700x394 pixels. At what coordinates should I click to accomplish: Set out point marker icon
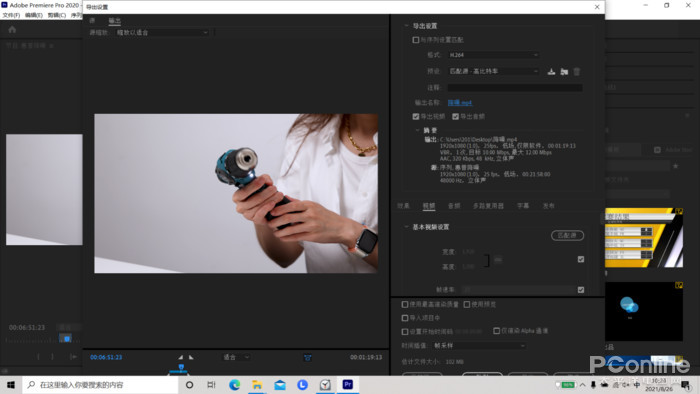(x=191, y=357)
